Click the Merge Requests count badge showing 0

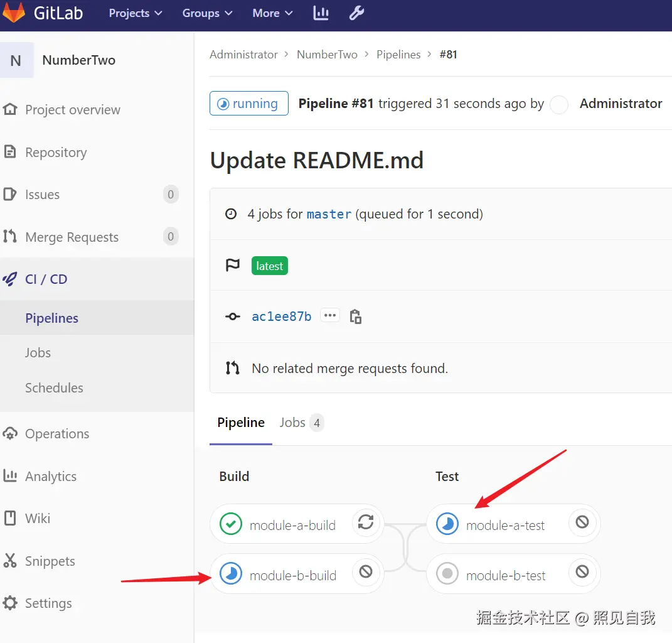click(x=171, y=236)
